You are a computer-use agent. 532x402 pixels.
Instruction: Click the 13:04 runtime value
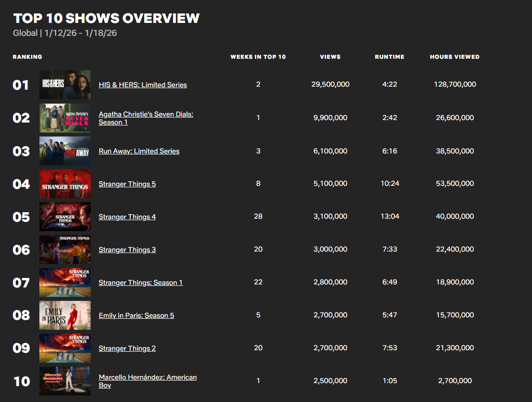pyautogui.click(x=390, y=216)
